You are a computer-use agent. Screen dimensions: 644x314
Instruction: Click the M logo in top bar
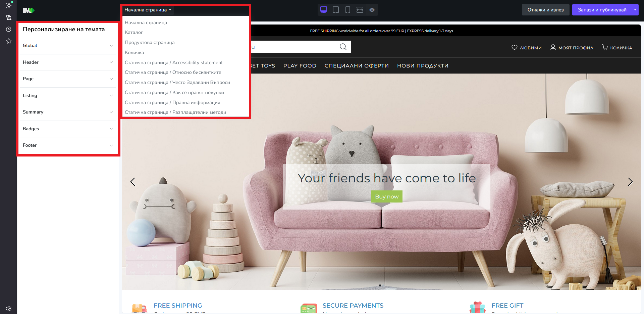[x=29, y=10]
